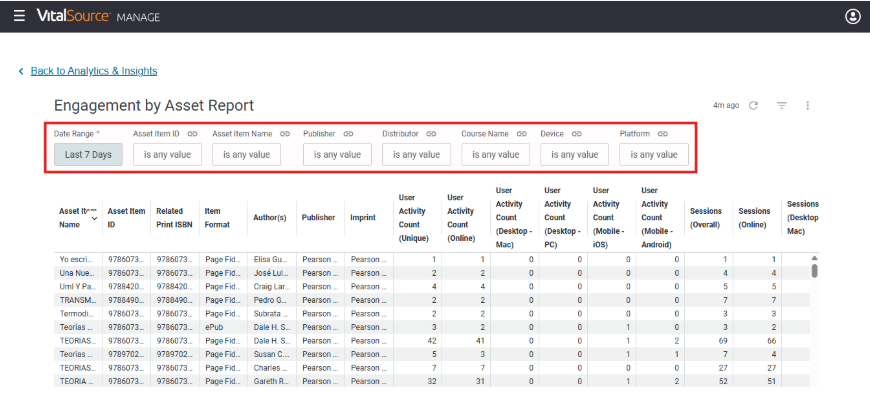The height and width of the screenshot is (414, 870).
Task: Click the table vertical scrollbar thumb
Action: pyautogui.click(x=815, y=271)
